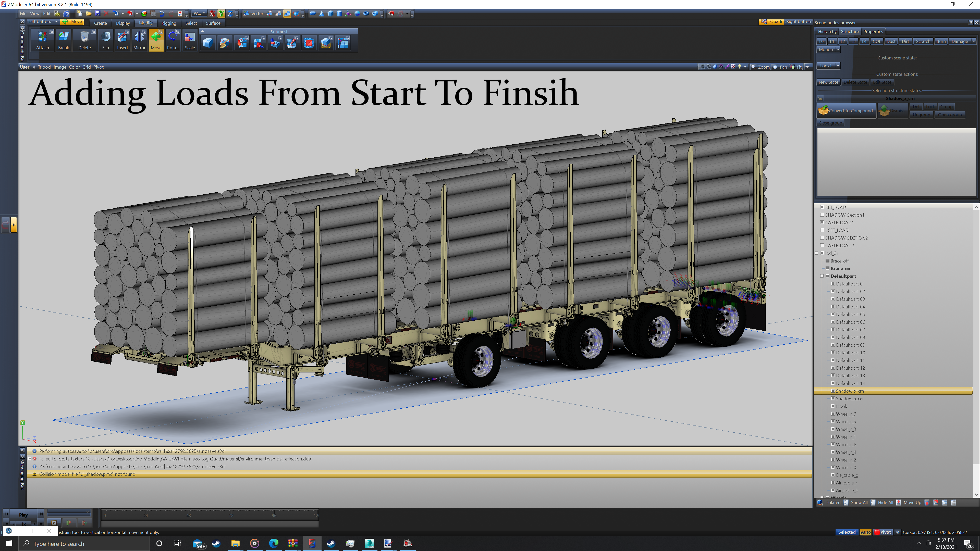Screen dimensions: 980x551
Task: Select the Attach tool
Action: coord(42,40)
